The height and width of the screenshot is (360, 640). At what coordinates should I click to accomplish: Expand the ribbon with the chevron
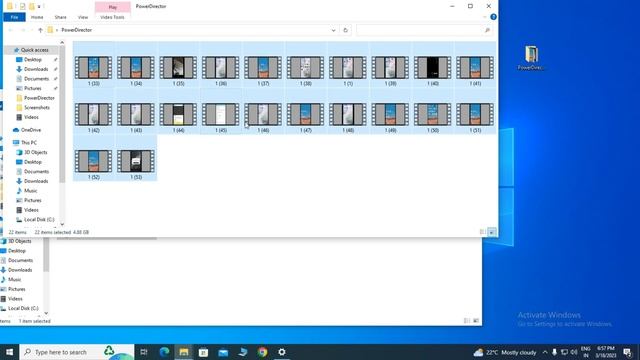pyautogui.click(x=484, y=17)
